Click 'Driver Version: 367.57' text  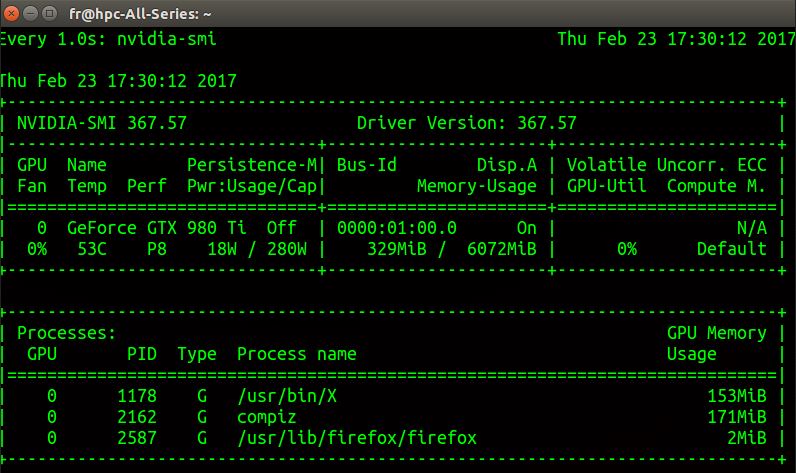click(x=467, y=123)
